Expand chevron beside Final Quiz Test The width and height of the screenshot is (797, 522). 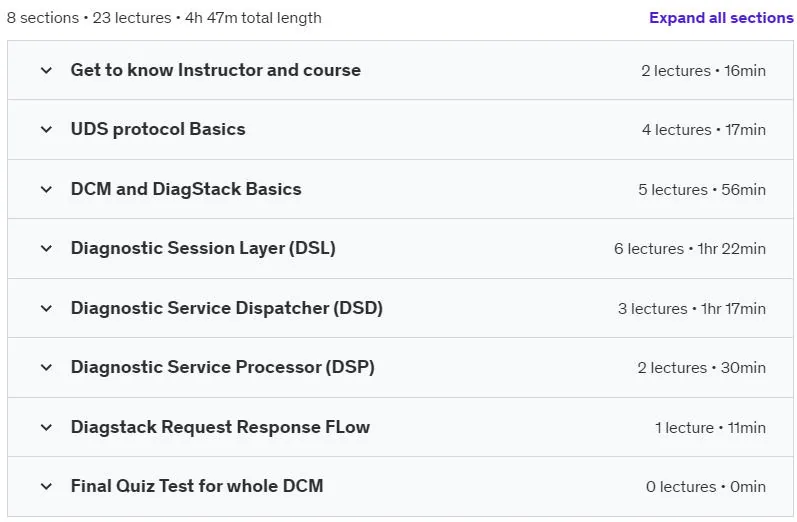pyautogui.click(x=46, y=486)
